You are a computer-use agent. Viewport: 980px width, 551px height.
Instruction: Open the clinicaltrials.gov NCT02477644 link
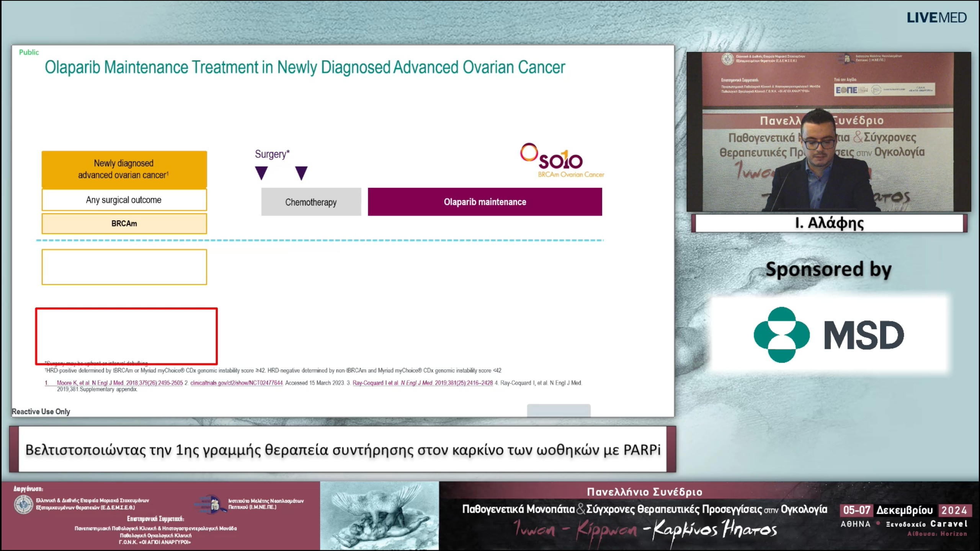coord(236,383)
